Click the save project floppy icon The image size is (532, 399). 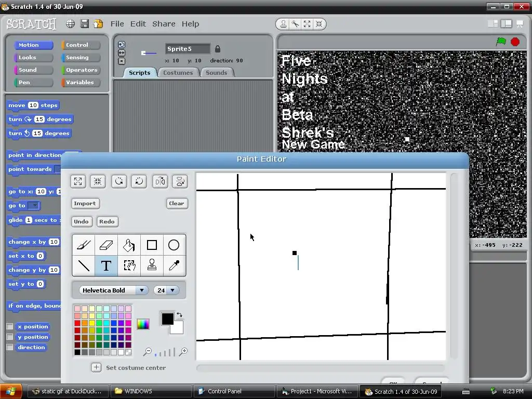[x=85, y=24]
